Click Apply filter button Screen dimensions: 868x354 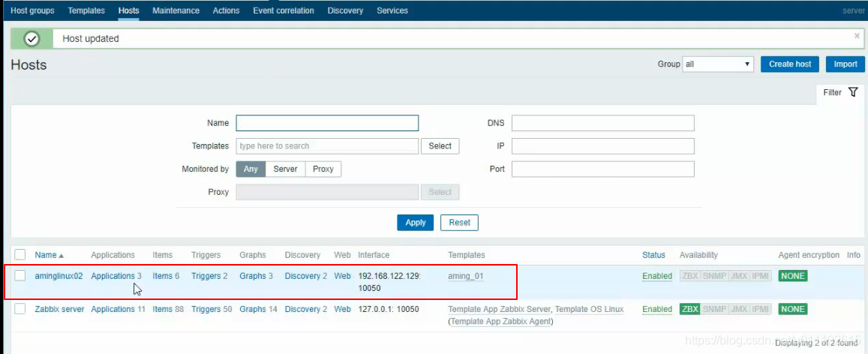[415, 222]
